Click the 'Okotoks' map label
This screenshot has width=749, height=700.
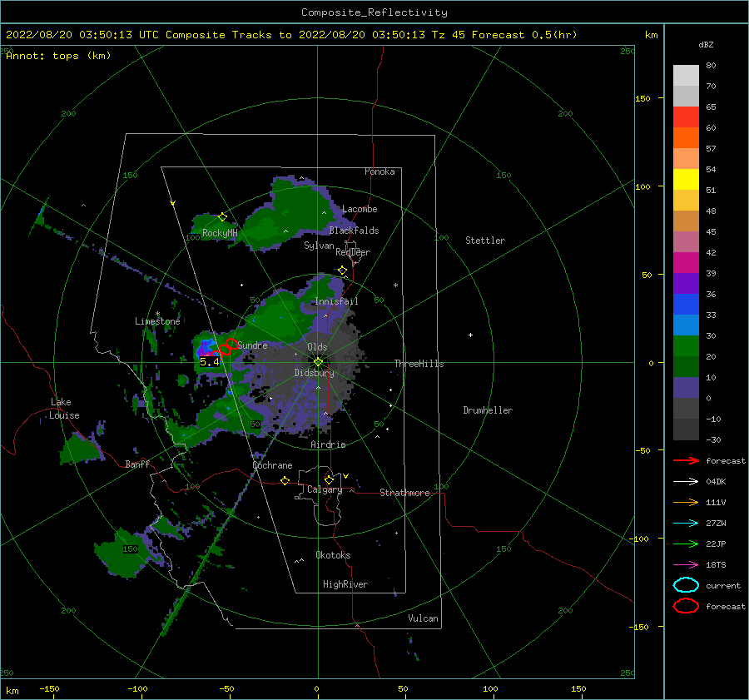tap(333, 555)
